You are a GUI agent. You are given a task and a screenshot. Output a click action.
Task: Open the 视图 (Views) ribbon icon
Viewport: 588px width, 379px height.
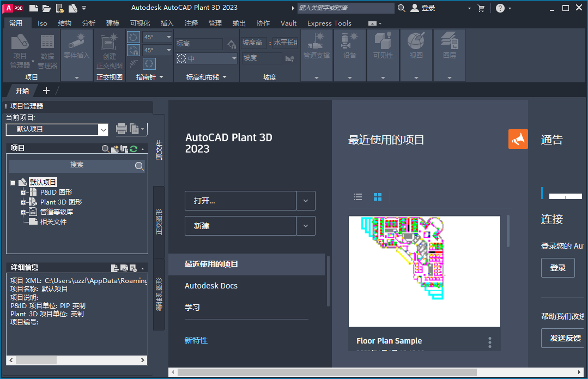[416, 48]
